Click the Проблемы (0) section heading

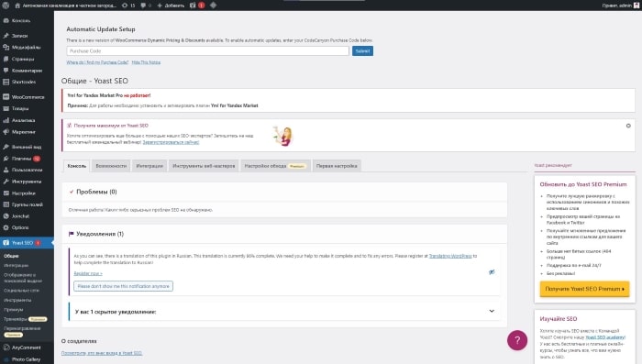tap(96, 192)
